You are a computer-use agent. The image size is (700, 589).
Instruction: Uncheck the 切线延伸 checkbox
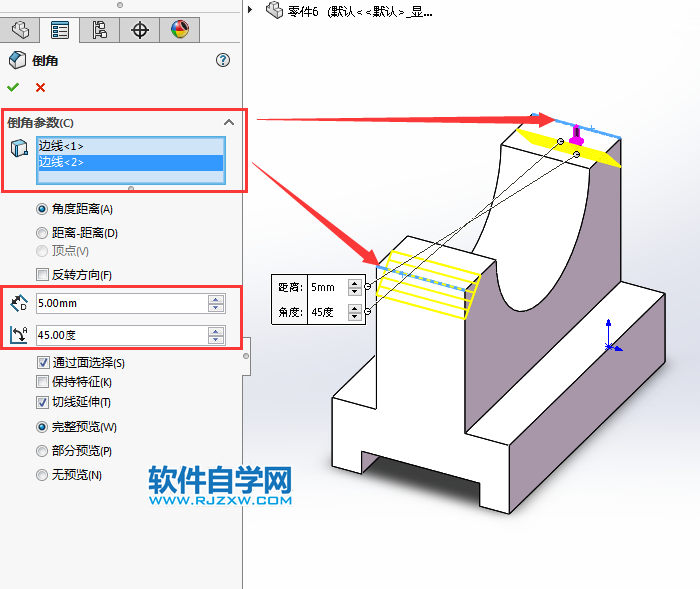coord(42,402)
